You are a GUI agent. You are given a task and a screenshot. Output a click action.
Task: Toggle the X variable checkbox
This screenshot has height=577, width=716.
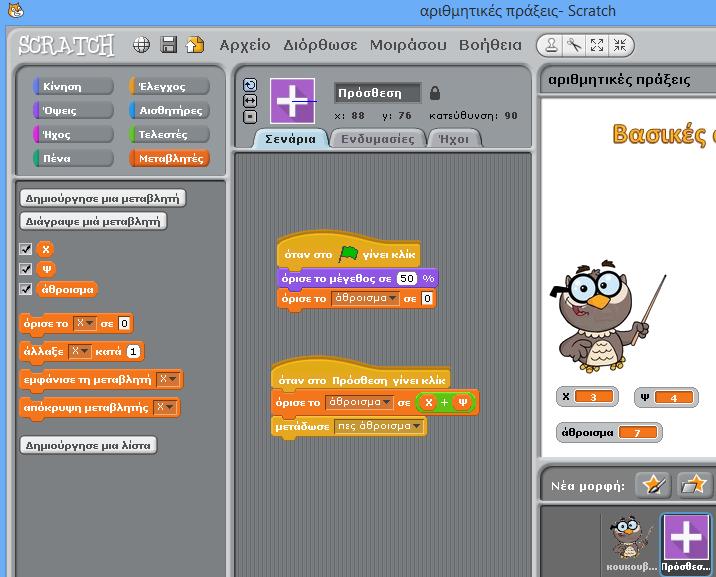(x=26, y=249)
